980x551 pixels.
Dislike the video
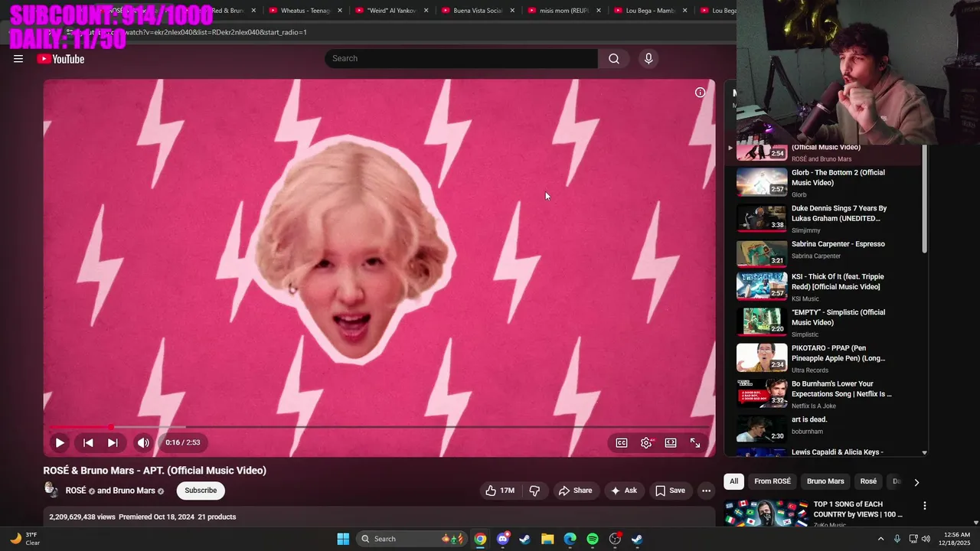click(x=535, y=491)
